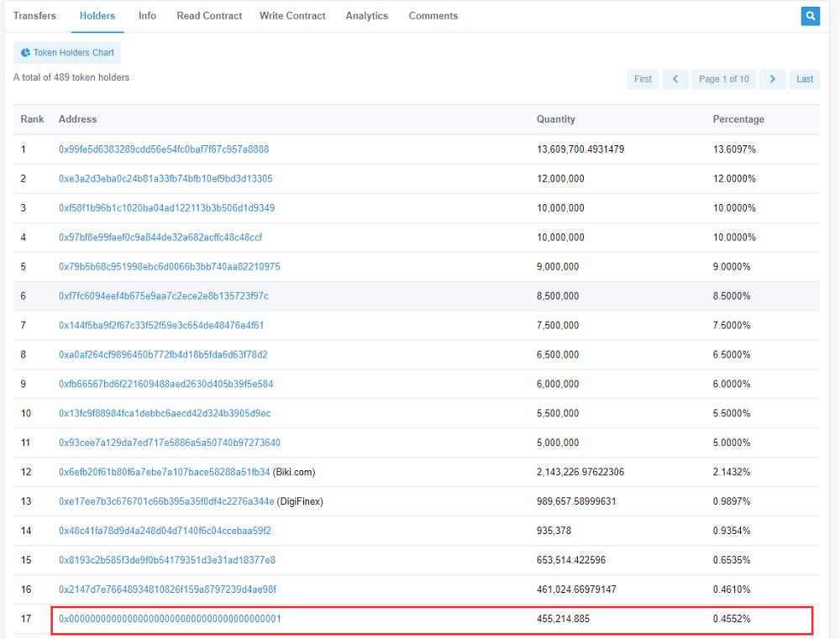Select quantity 7,500,000
The image size is (840, 639).
[558, 325]
